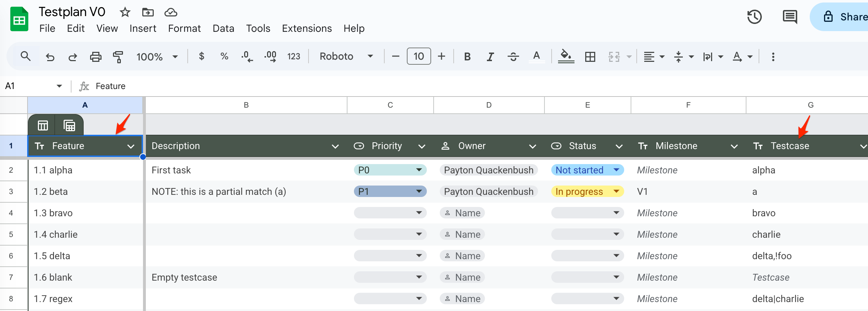This screenshot has width=868, height=311.
Task: Expand the Milestone column dropdown
Action: pyautogui.click(x=734, y=146)
